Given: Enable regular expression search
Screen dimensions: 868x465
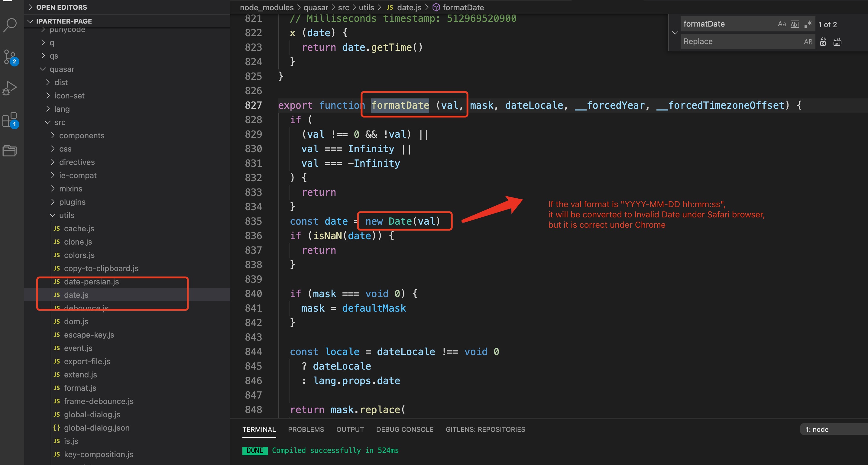Looking at the screenshot, I should point(808,24).
